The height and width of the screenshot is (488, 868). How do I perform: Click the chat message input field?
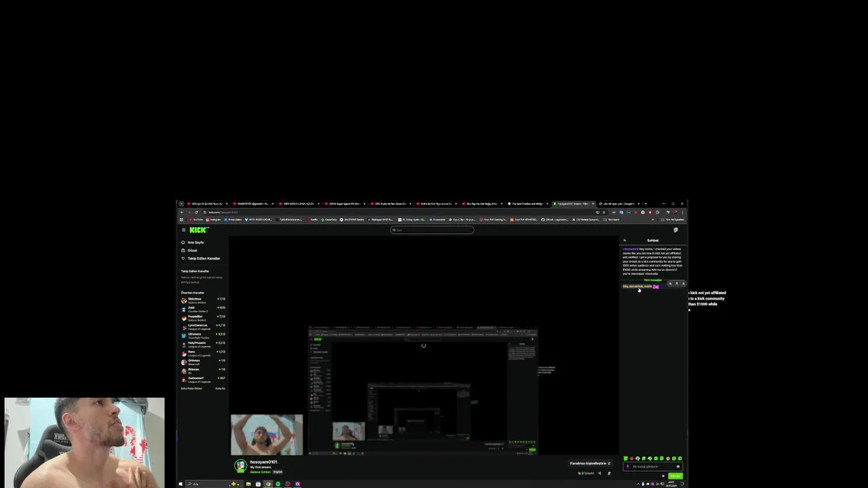click(x=652, y=466)
